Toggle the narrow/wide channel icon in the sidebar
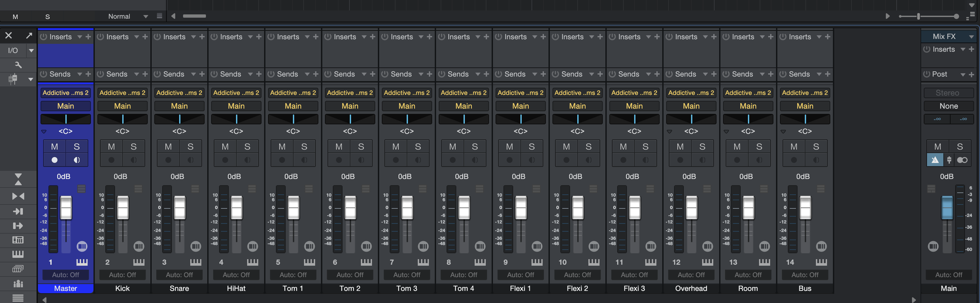Screen dimensions: 980x303 click(18, 196)
